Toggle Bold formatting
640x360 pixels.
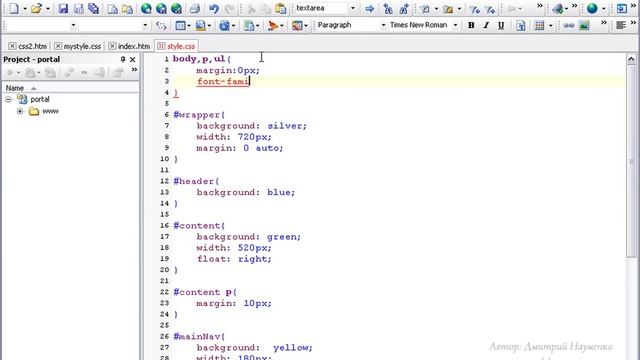(x=471, y=25)
